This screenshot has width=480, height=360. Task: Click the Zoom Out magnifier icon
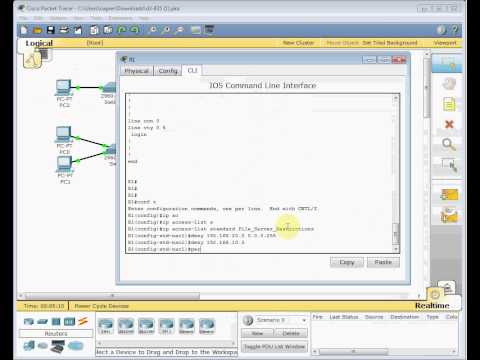pyautogui.click(x=179, y=31)
